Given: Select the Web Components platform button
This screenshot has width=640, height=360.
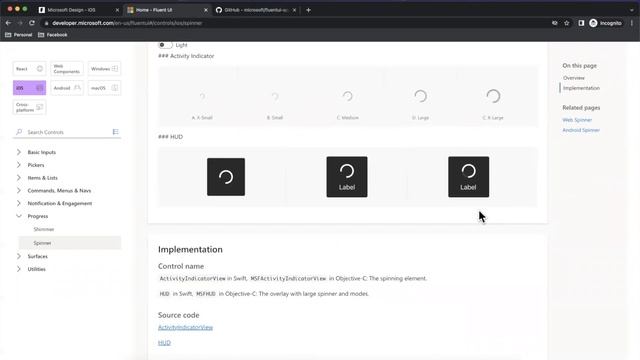Looking at the screenshot, I should point(67,69).
